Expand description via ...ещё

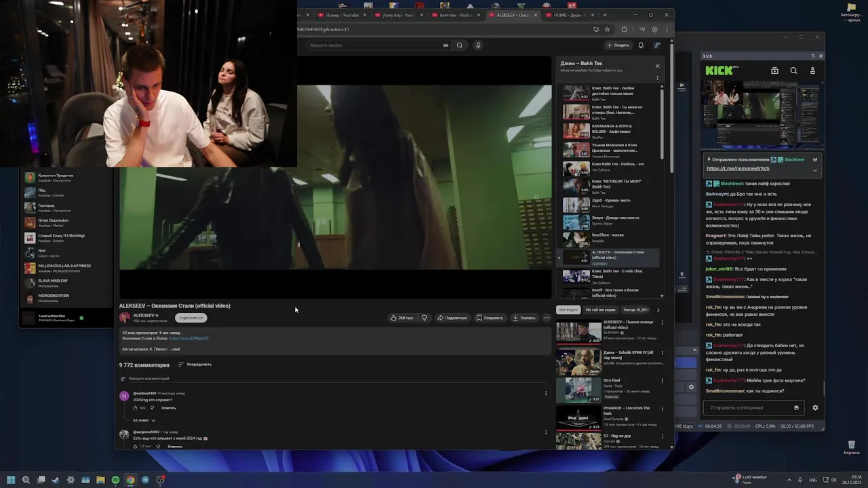click(174, 349)
